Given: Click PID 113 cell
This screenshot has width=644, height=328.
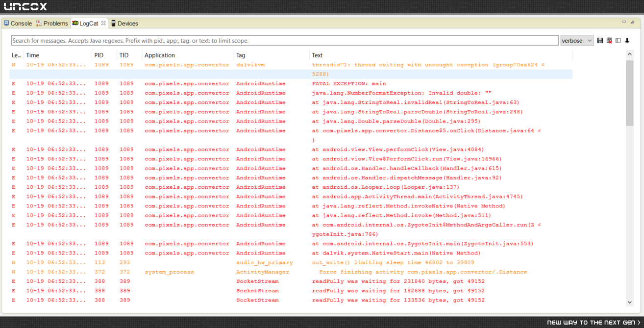Looking at the screenshot, I should point(99,263).
